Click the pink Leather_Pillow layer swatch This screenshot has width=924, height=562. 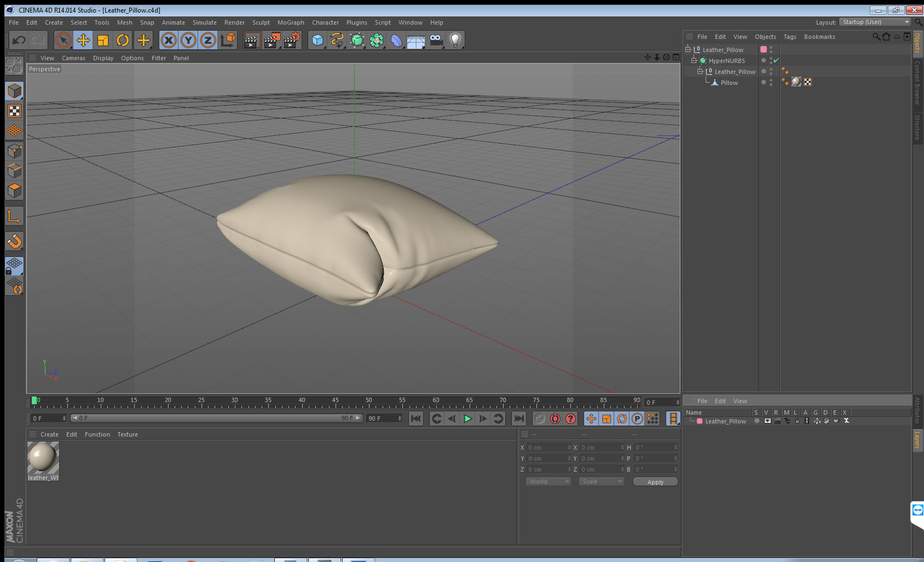[764, 49]
